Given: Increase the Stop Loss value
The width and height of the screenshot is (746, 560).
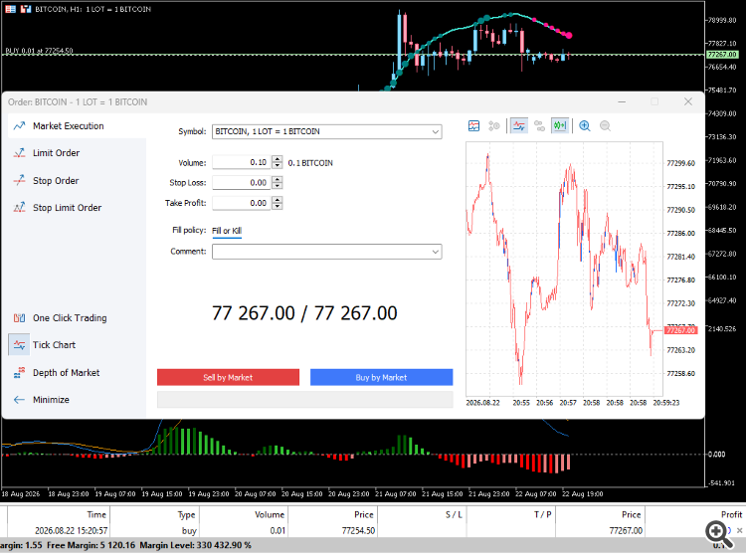Looking at the screenshot, I should [278, 179].
